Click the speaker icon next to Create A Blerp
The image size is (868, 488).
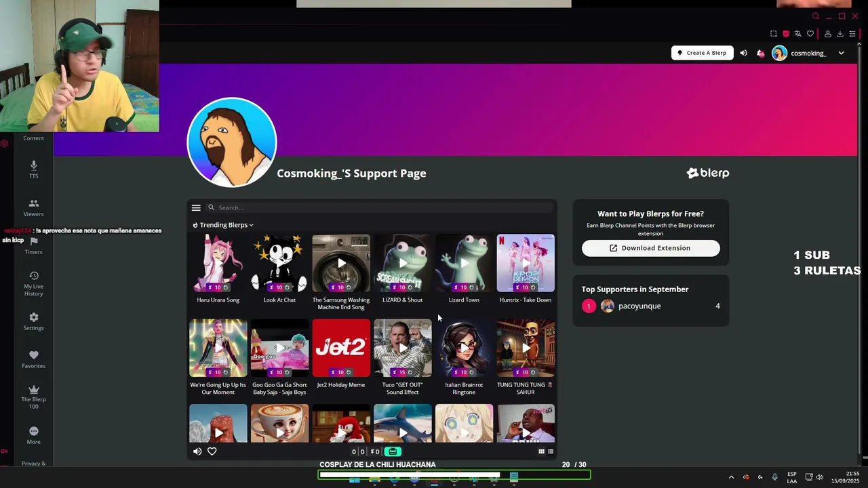click(x=743, y=53)
